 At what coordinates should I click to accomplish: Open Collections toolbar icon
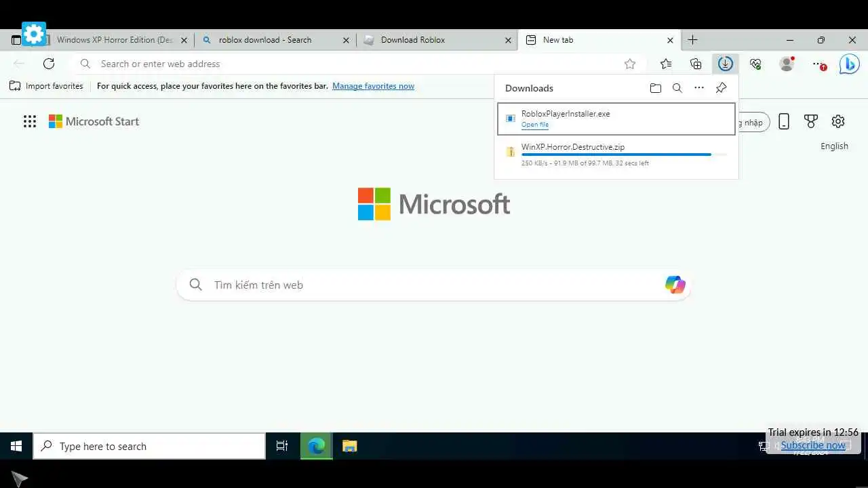tap(696, 64)
